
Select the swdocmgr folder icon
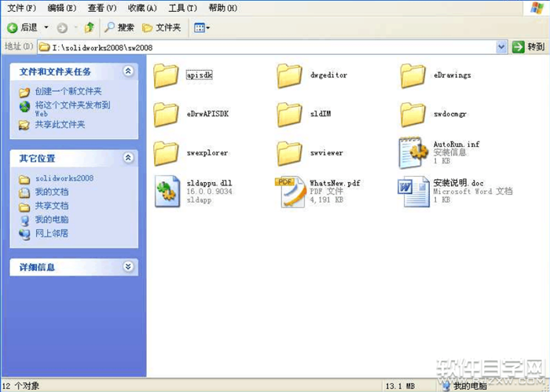412,115
